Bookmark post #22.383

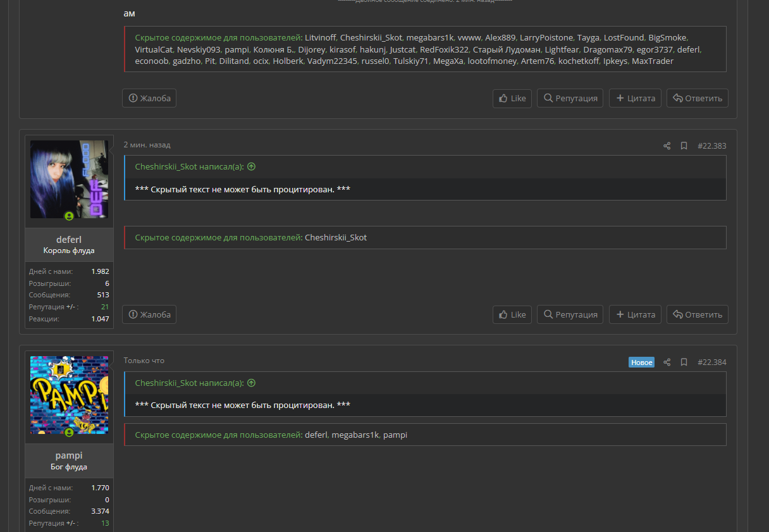pyautogui.click(x=684, y=146)
